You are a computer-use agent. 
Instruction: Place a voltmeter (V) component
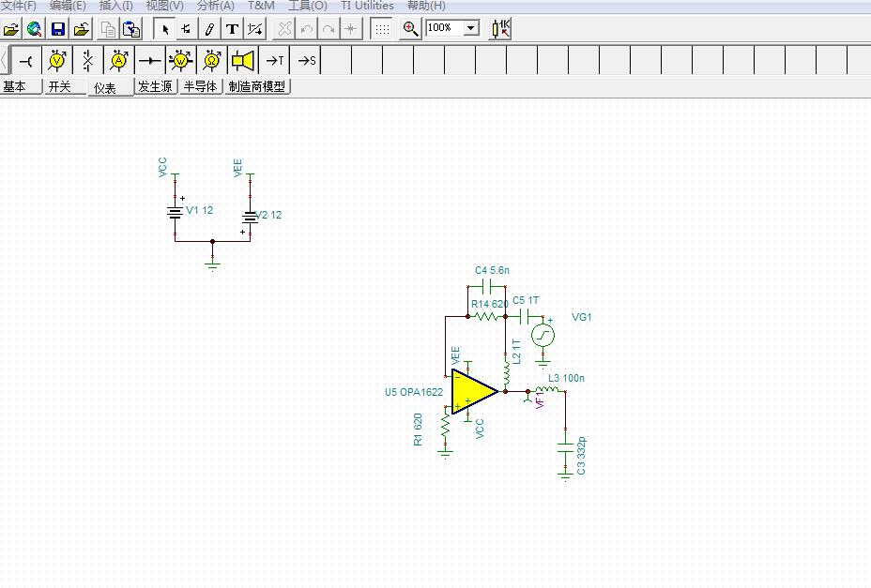point(57,61)
